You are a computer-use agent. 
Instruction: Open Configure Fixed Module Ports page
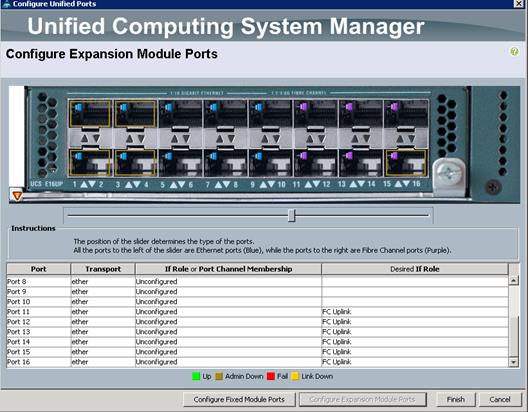coord(239,400)
